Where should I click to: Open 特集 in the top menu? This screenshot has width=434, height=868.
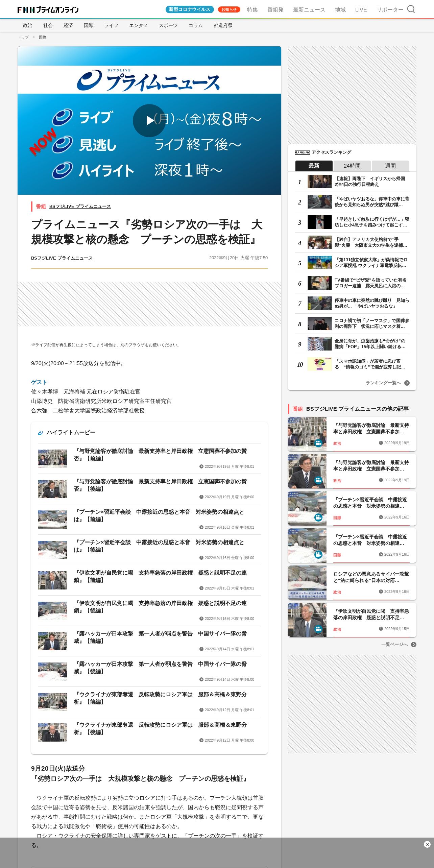[252, 10]
